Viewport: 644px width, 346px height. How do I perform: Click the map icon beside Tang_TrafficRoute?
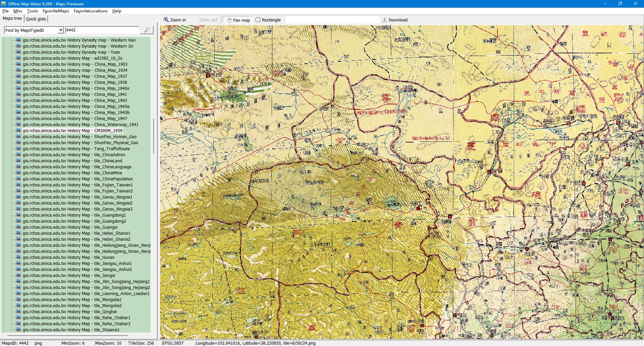pos(18,149)
